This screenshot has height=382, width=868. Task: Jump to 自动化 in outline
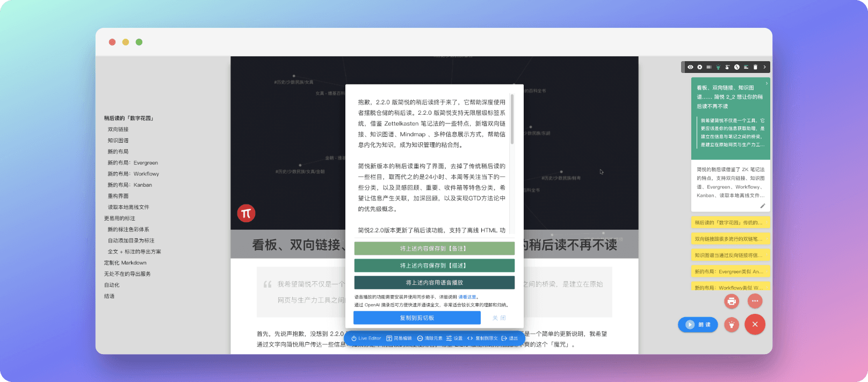click(x=112, y=285)
